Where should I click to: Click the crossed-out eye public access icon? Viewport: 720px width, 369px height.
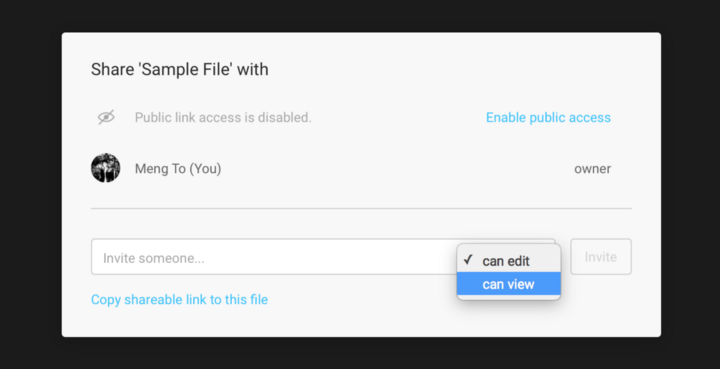(106, 117)
